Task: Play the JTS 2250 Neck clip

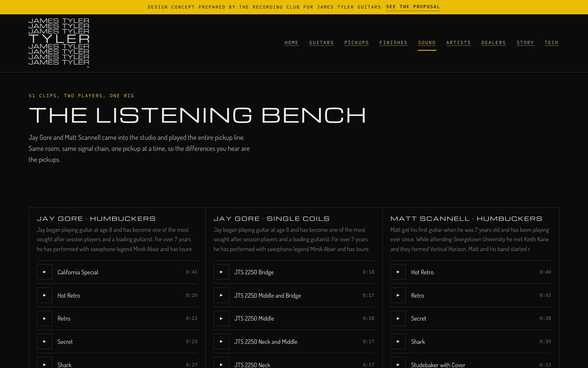Action: coord(221,364)
